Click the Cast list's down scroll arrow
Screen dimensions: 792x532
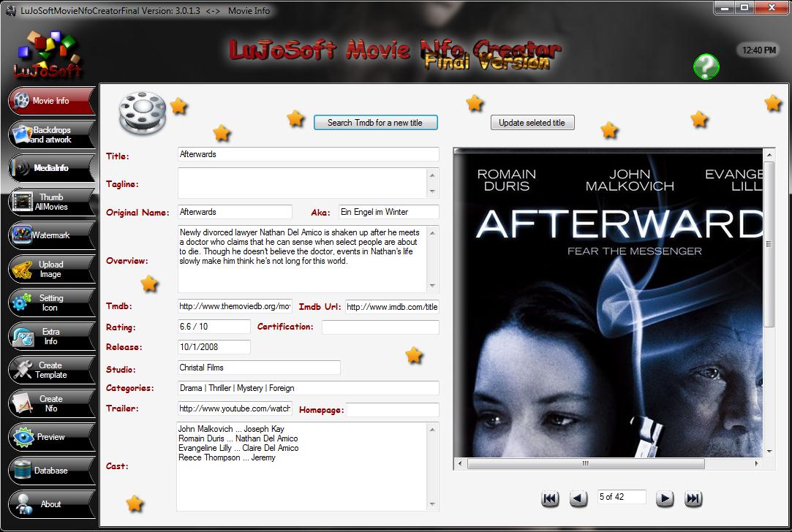click(432, 504)
